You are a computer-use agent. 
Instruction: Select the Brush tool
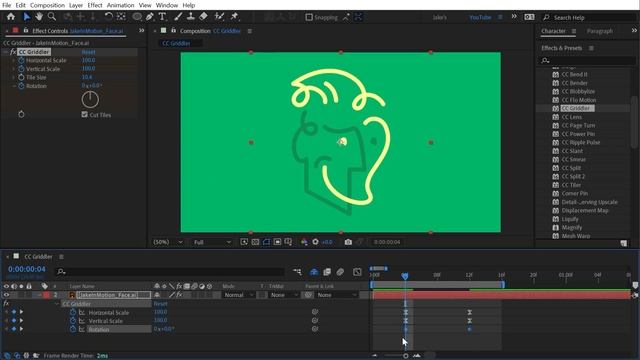point(178,17)
